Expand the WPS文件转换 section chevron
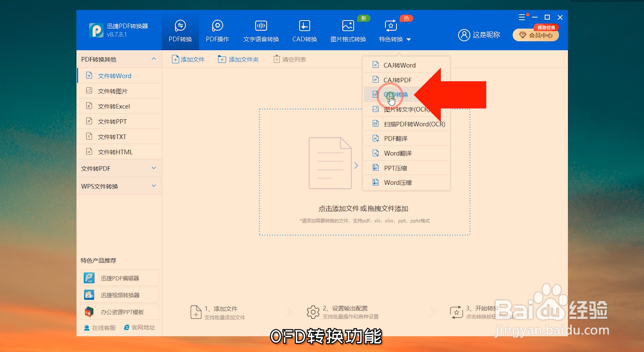The width and height of the screenshot is (644, 352). tap(154, 186)
